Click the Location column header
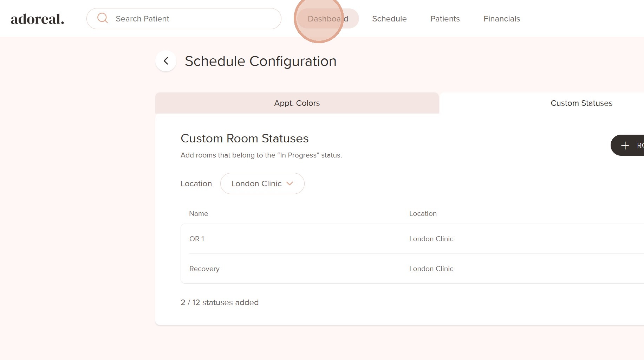The height and width of the screenshot is (360, 644). click(x=423, y=213)
